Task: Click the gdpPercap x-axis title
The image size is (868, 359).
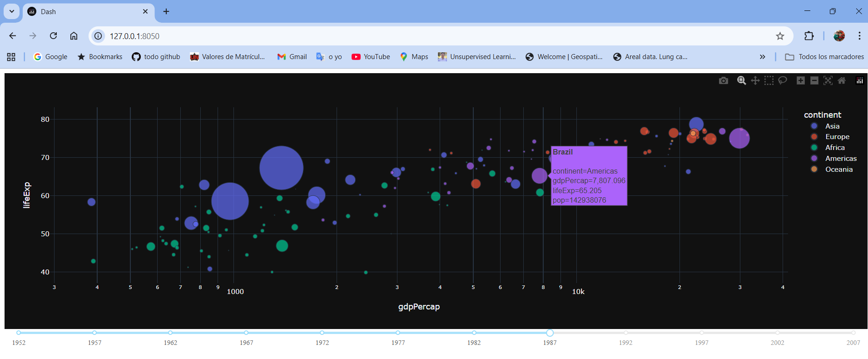Action: pyautogui.click(x=419, y=307)
